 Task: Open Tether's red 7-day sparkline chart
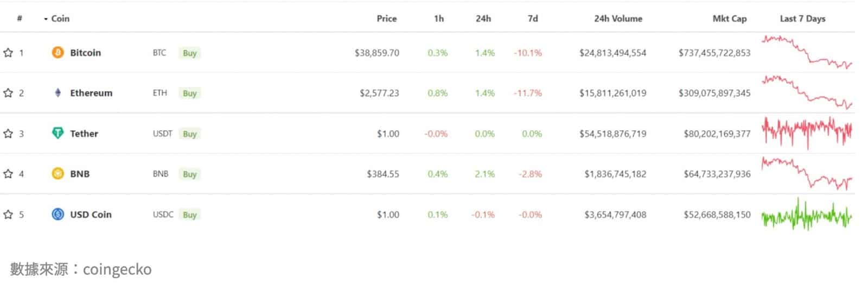(x=807, y=132)
